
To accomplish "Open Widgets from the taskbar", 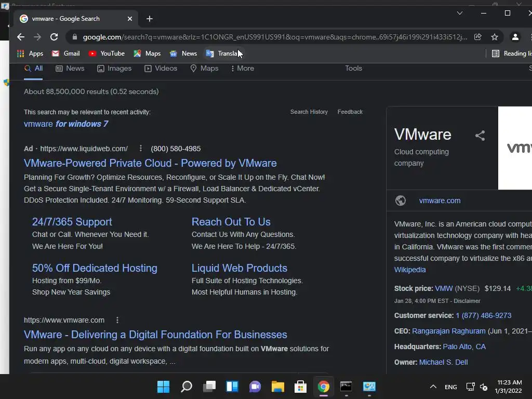I will click(x=232, y=387).
